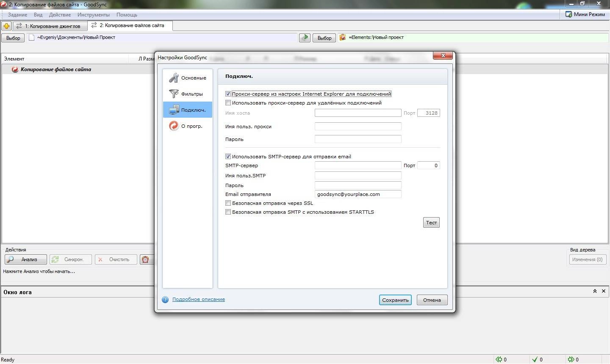Click the left Выбор folder button
This screenshot has width=610, height=364.
click(x=13, y=38)
